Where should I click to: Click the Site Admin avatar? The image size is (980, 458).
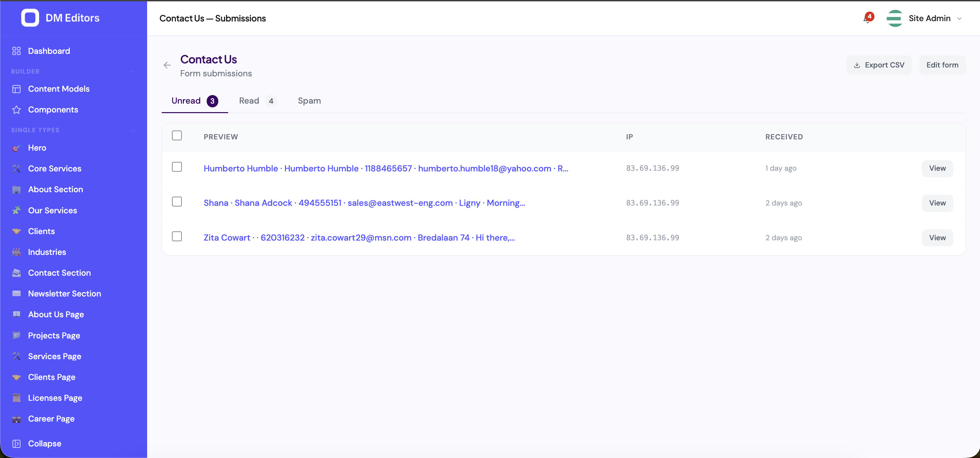[895, 18]
